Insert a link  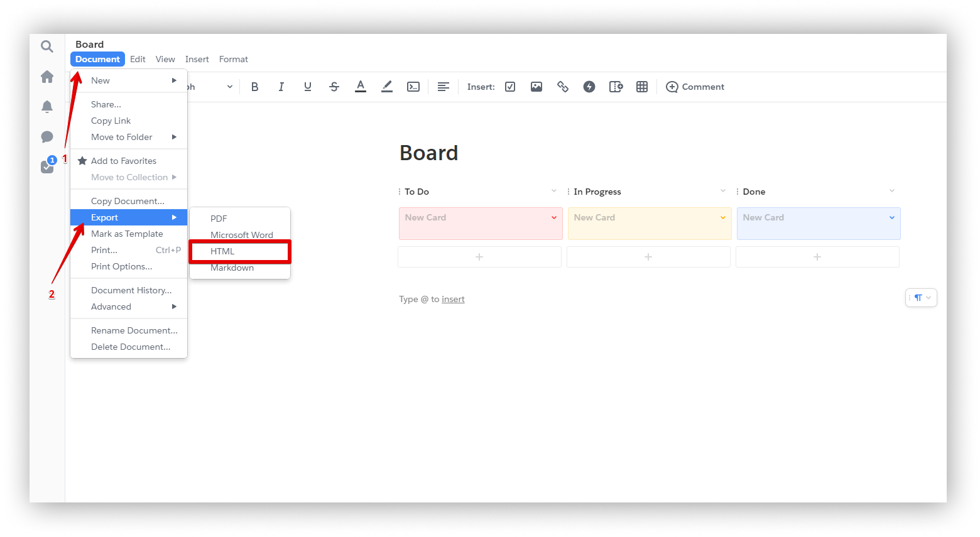tap(563, 87)
